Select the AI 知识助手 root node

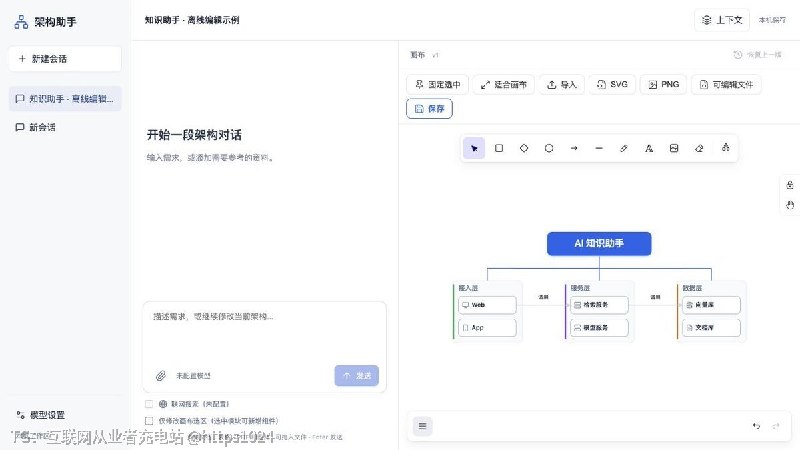click(x=599, y=243)
